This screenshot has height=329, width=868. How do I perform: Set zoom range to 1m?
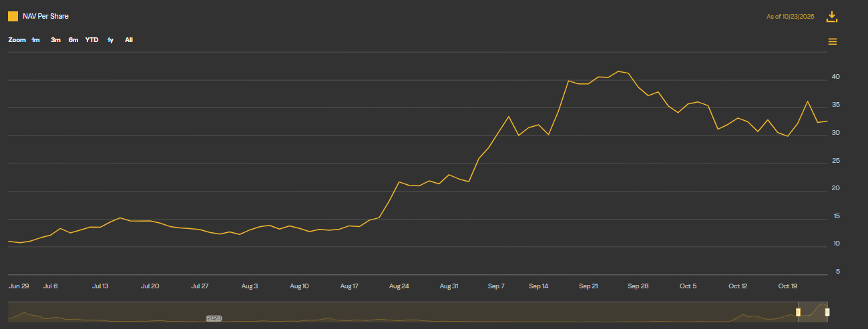[36, 40]
